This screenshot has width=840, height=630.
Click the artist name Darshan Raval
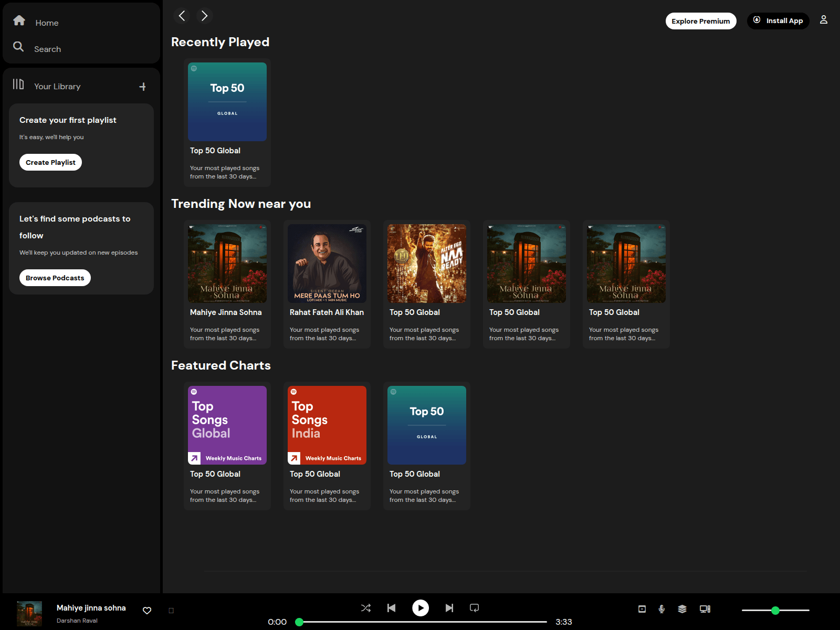[x=77, y=621]
